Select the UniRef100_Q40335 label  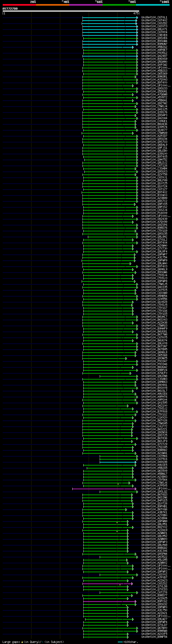tap(154, 287)
